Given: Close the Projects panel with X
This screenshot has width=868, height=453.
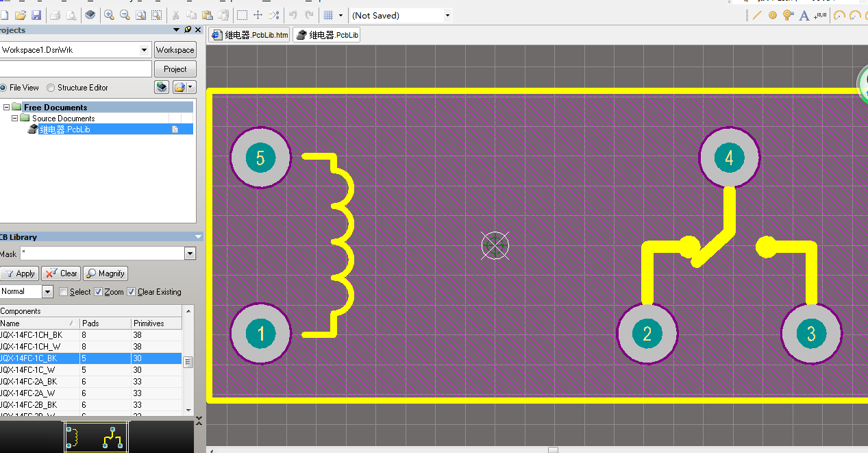Looking at the screenshot, I should click(x=199, y=29).
